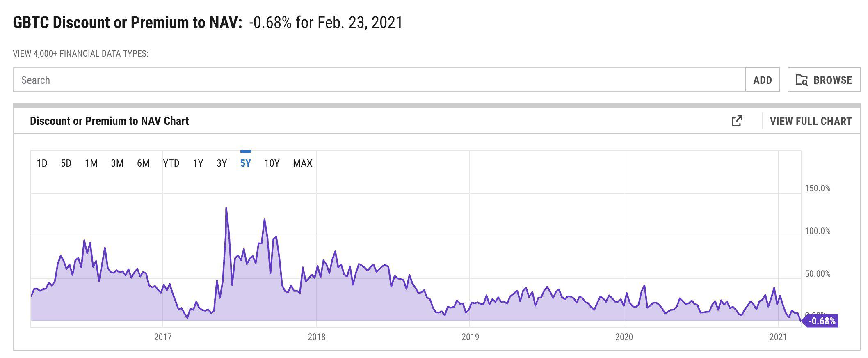Switch chart to 1M range
Viewport: 868px width, 358px height.
click(x=91, y=163)
